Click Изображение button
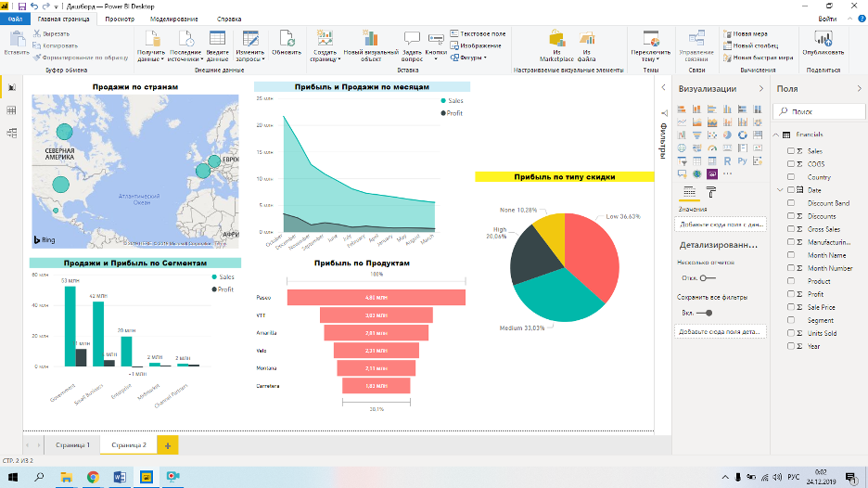This screenshot has width=868, height=488. point(476,45)
